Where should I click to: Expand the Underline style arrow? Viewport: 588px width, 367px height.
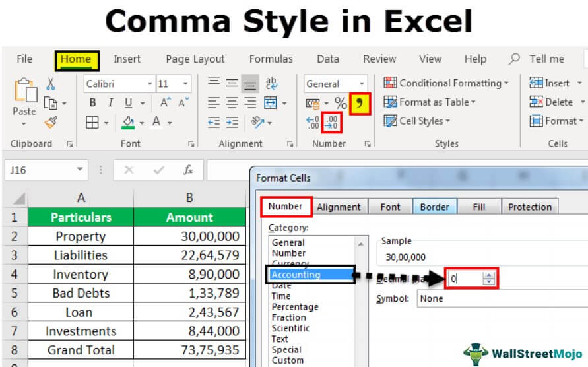click(143, 103)
